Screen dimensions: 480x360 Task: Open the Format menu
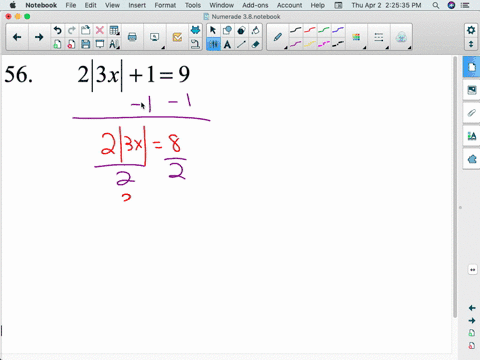pyautogui.click(x=165, y=5)
